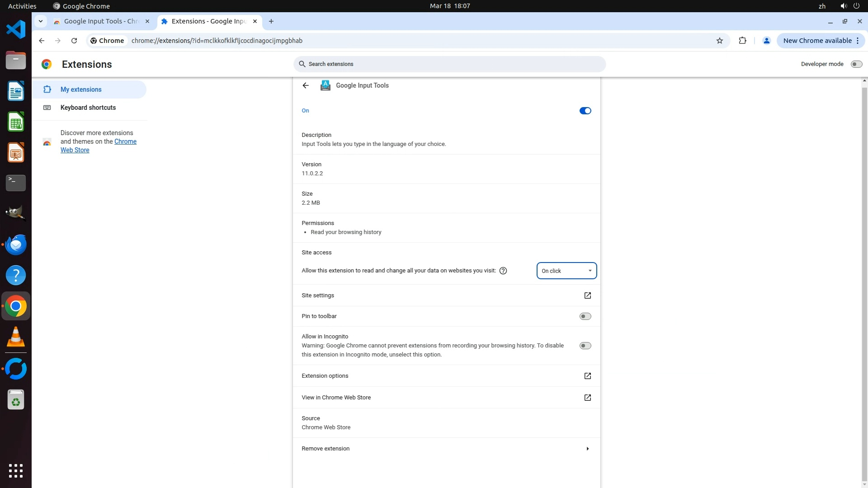The width and height of the screenshot is (868, 488).
Task: Follow the Chrome Web Store link
Action: tap(125, 141)
